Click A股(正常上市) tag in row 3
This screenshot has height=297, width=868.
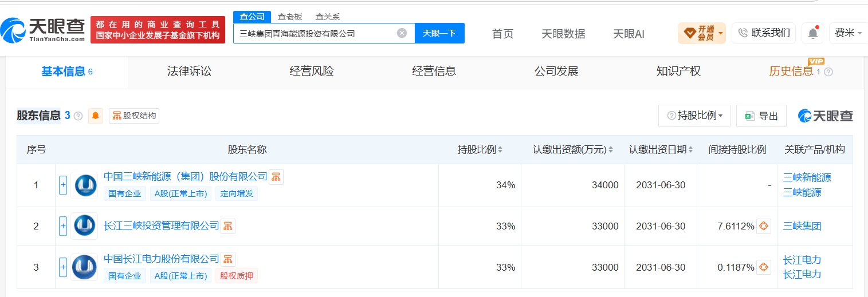coord(181,276)
